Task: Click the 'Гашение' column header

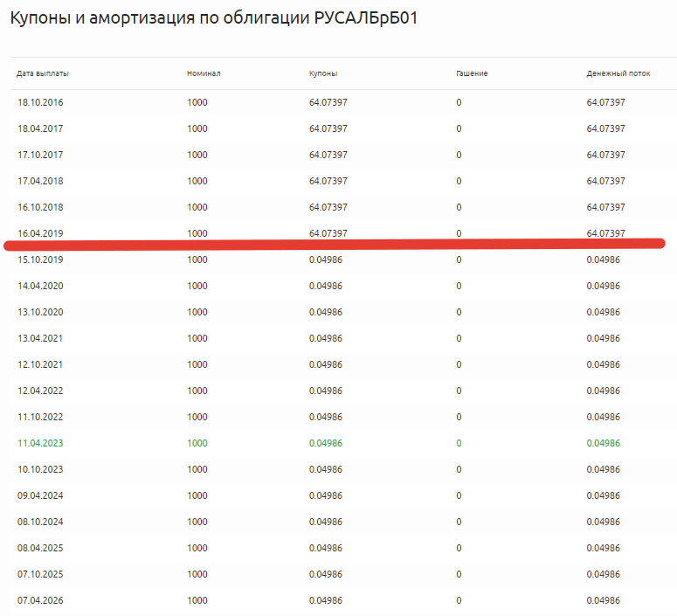Action: tap(472, 73)
